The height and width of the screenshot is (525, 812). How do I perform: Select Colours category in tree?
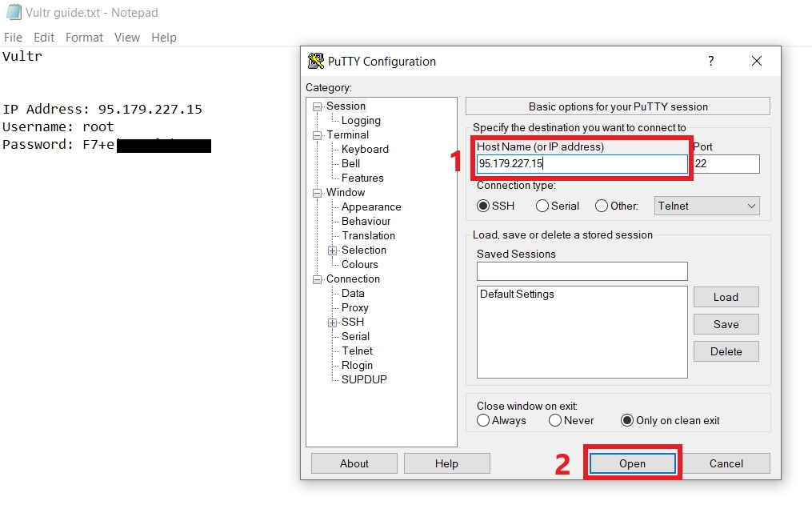[x=359, y=264]
